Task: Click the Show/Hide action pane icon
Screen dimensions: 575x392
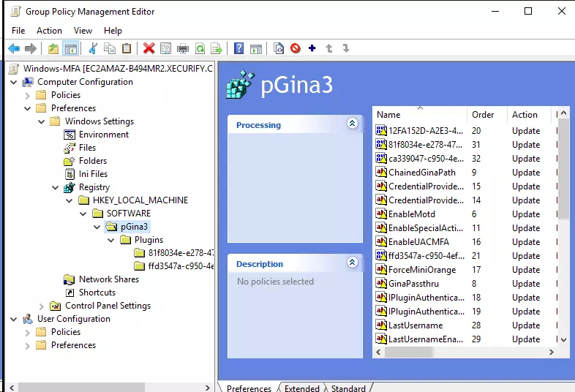Action: (x=256, y=48)
